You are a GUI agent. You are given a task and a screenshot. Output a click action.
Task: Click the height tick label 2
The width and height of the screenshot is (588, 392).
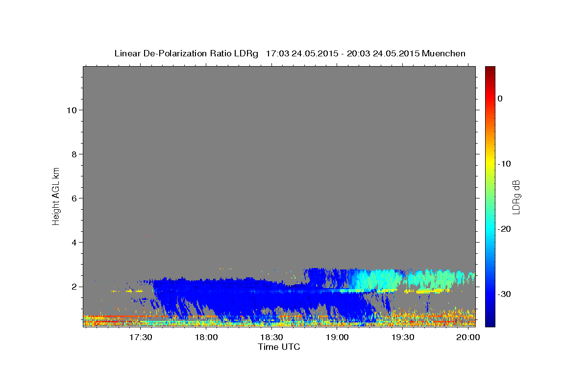click(73, 287)
